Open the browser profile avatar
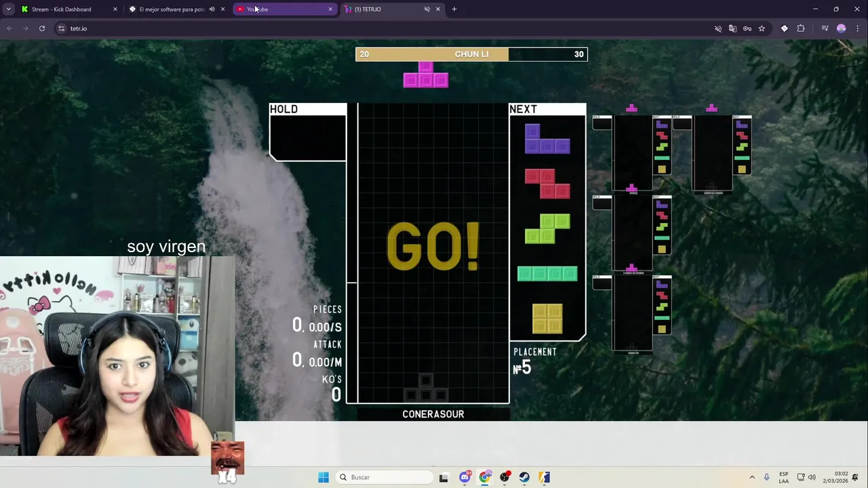 point(842,28)
